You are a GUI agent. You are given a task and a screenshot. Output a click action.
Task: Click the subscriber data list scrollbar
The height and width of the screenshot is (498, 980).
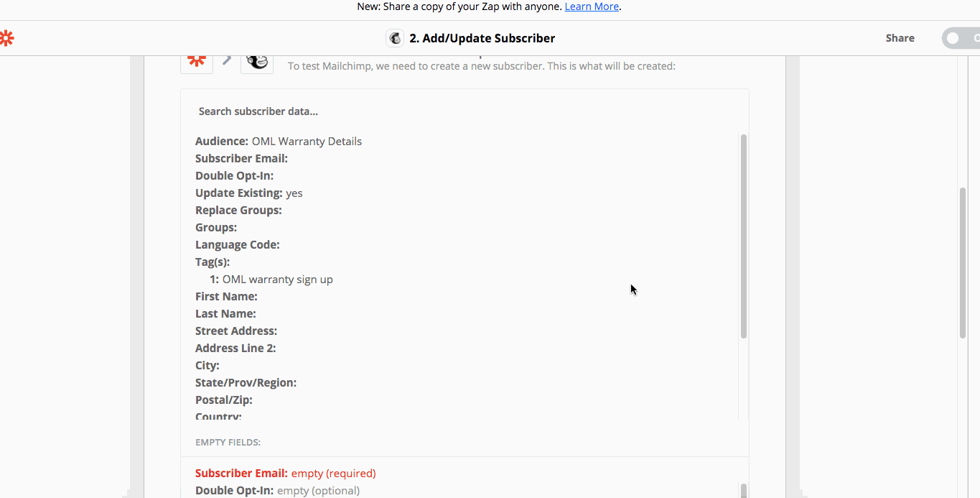(744, 236)
